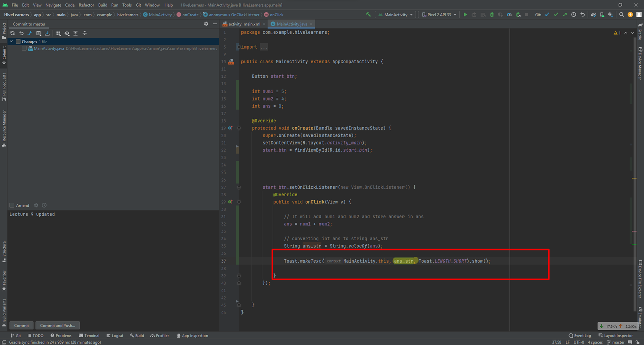
Task: Open the MainActivity run configuration dropdown
Action: [x=395, y=15]
